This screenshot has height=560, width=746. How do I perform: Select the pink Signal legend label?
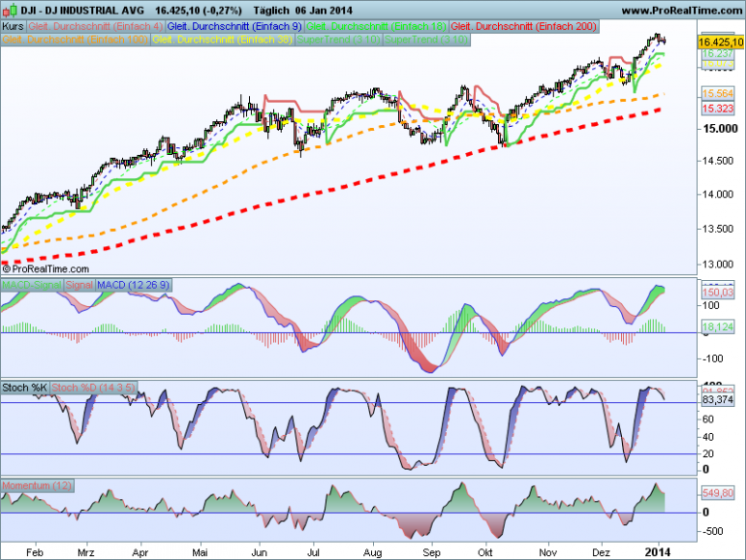79,285
